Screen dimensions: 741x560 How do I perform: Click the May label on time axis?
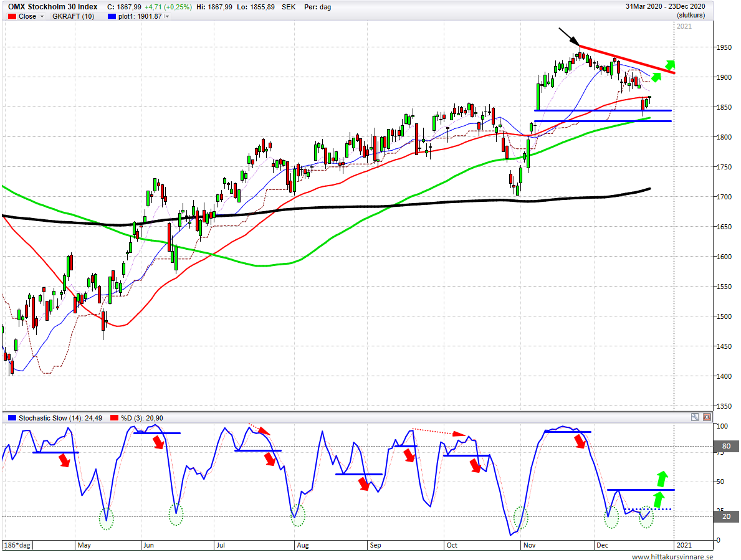click(84, 546)
